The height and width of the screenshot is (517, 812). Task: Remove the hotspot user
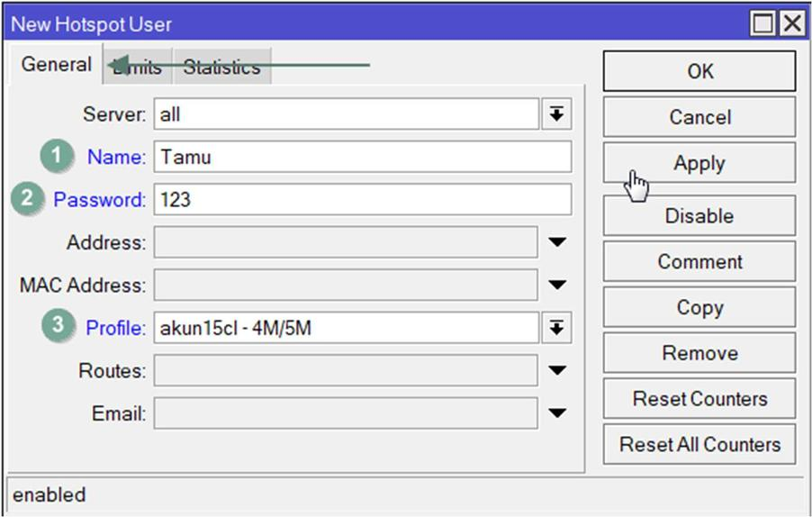[x=699, y=353]
